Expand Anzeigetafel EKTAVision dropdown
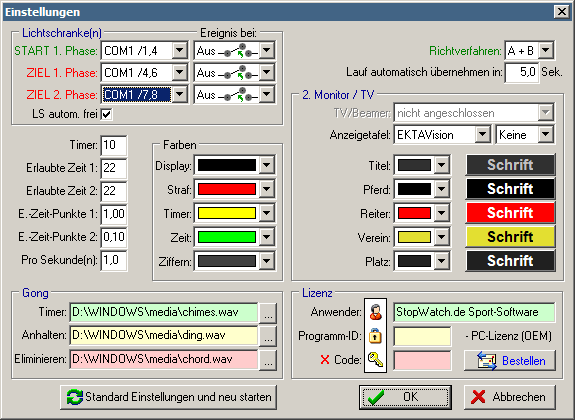Image resolution: width=575 pixels, height=420 pixels. [483, 135]
